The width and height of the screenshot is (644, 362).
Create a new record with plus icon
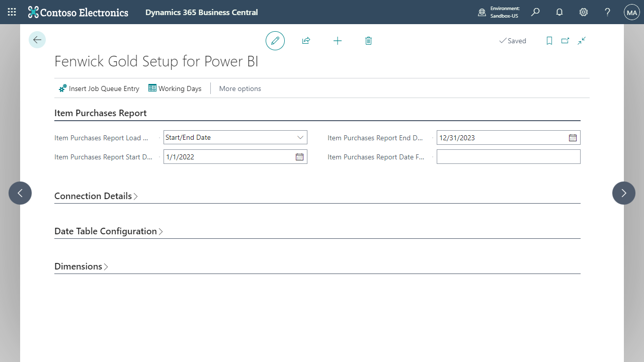338,41
